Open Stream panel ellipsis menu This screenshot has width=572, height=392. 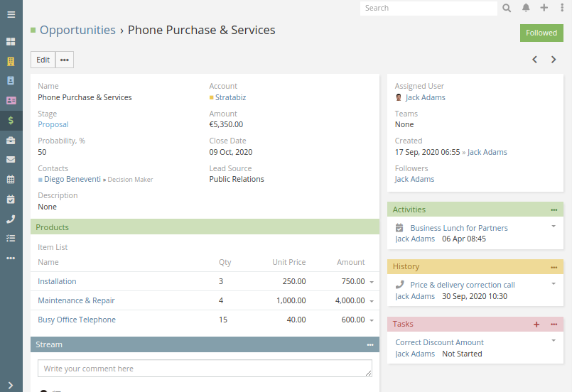pyautogui.click(x=370, y=345)
